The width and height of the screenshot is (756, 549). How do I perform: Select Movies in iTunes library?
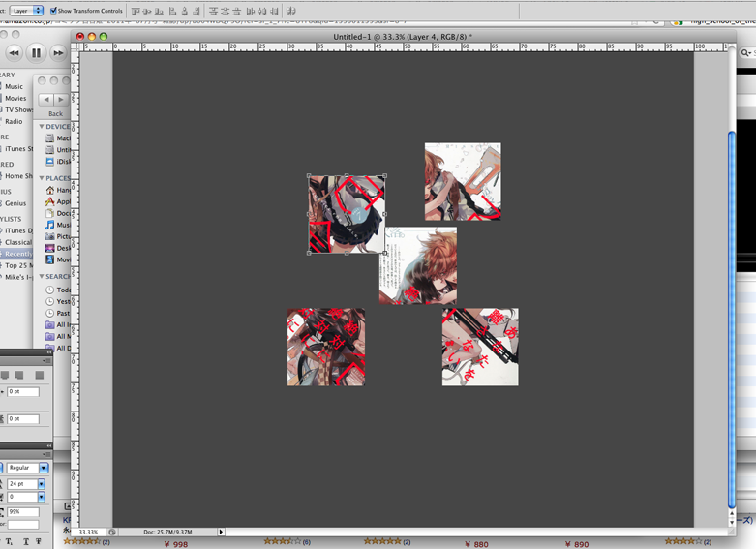(x=15, y=98)
